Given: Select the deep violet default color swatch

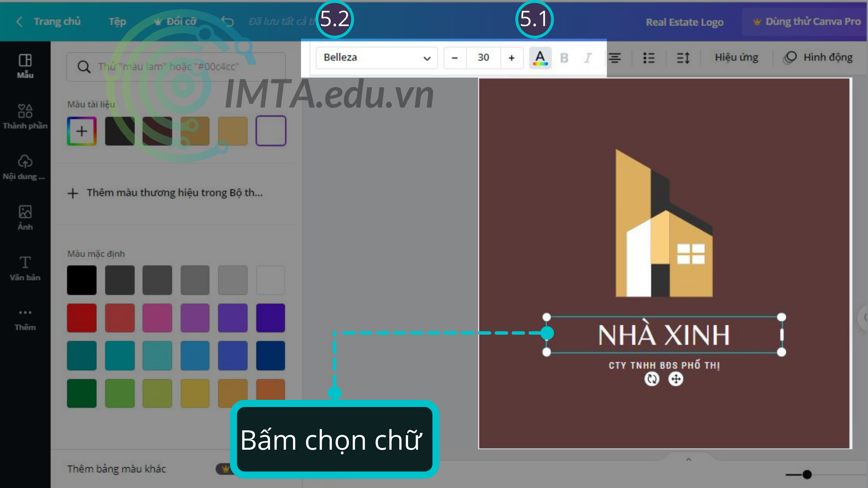Looking at the screenshot, I should (271, 318).
